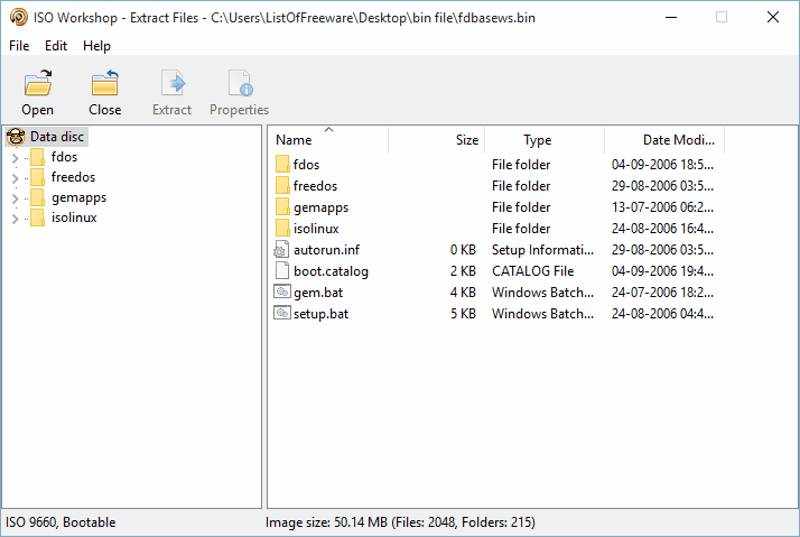800x537 pixels.
Task: Click the 5 KB size cell
Action: pos(463,314)
